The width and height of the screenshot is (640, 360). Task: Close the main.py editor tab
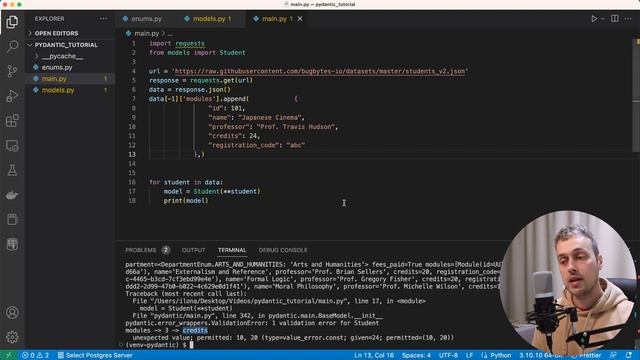click(300, 19)
